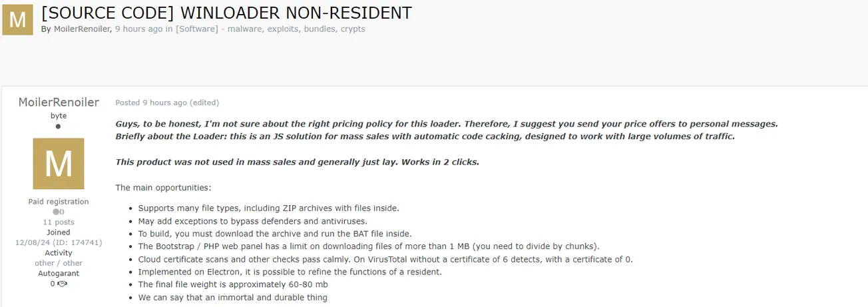Viewport: 868px width, 307px height.
Task: Click the '9 hours ago' timestamp in the header
Action: tap(137, 29)
